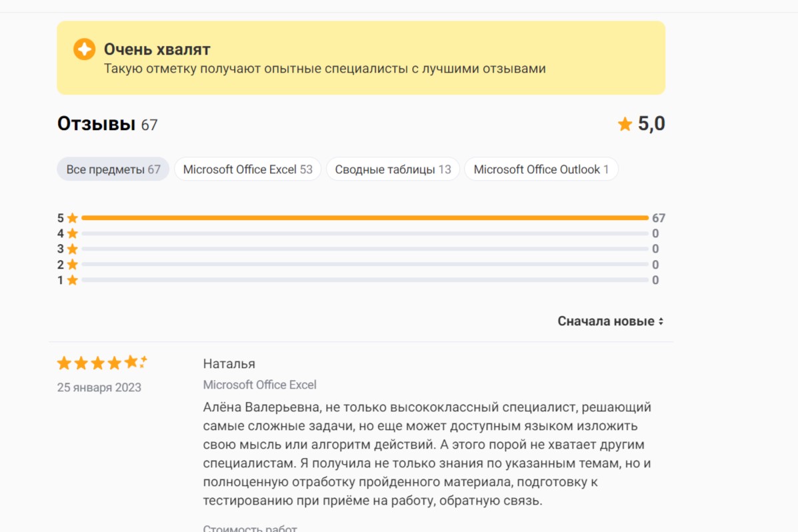Click Наталья's five-star review rating
This screenshot has height=532, width=798.
click(101, 363)
